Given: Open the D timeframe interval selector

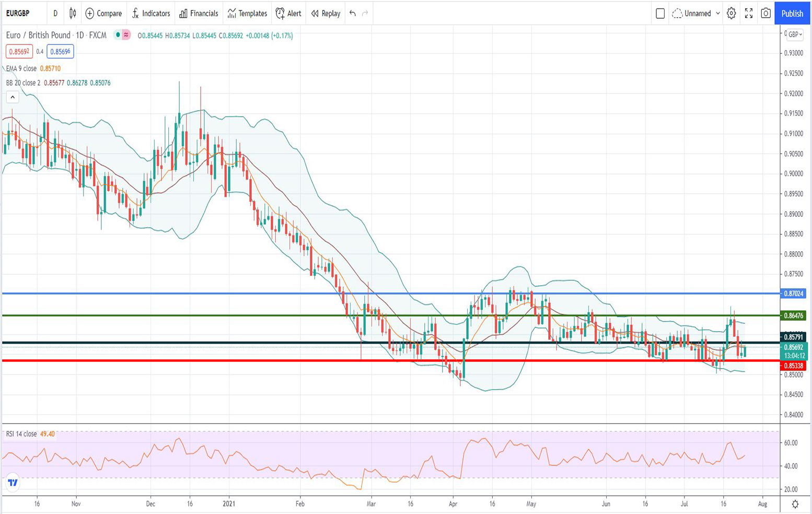Looking at the screenshot, I should pyautogui.click(x=55, y=14).
